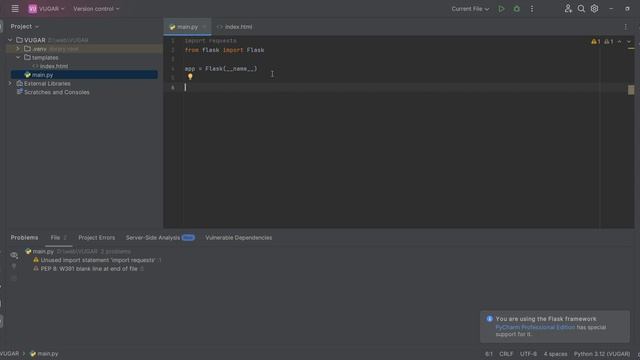This screenshot has height=360, width=640.
Task: Click weak warning count in editor
Action: (x=609, y=42)
